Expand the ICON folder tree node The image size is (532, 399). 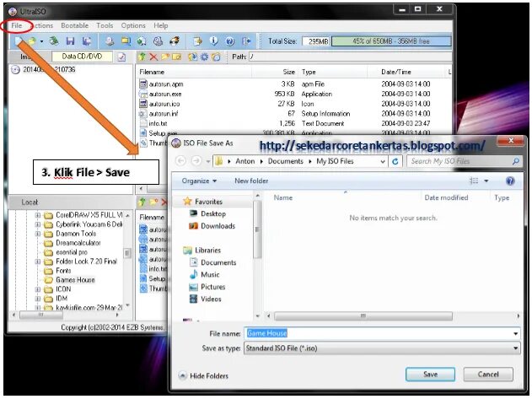(38, 289)
